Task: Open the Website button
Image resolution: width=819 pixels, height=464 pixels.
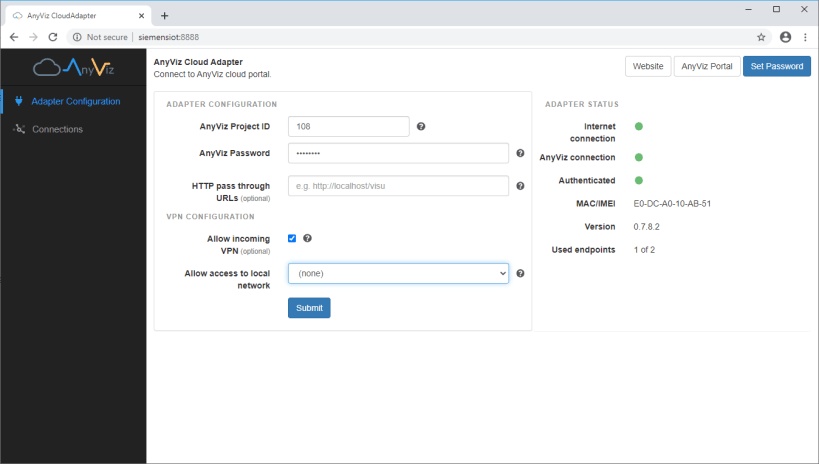Action: (x=648, y=66)
